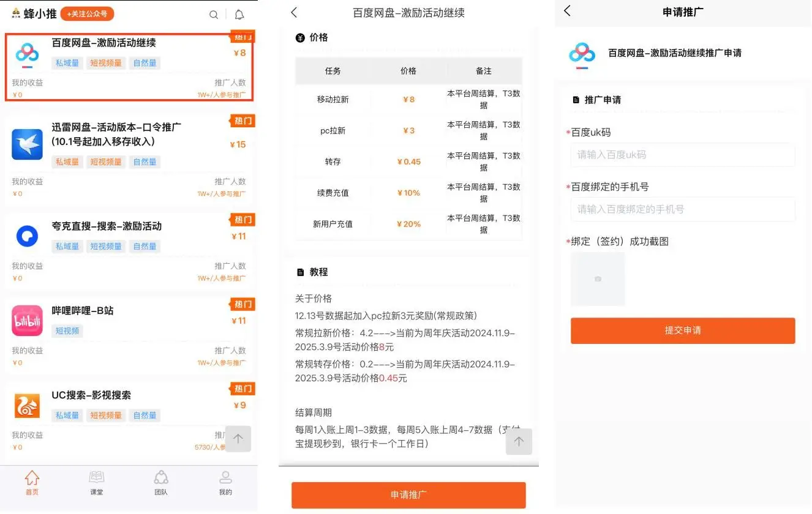This screenshot has height=514, width=812.
Task: Click the ¥0.45 price cell
Action: point(408,162)
